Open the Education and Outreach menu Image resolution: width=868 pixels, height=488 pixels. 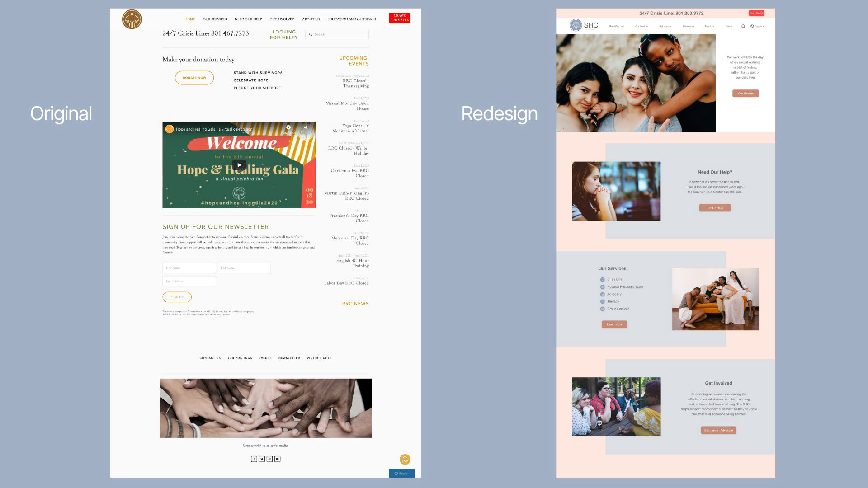coord(352,19)
